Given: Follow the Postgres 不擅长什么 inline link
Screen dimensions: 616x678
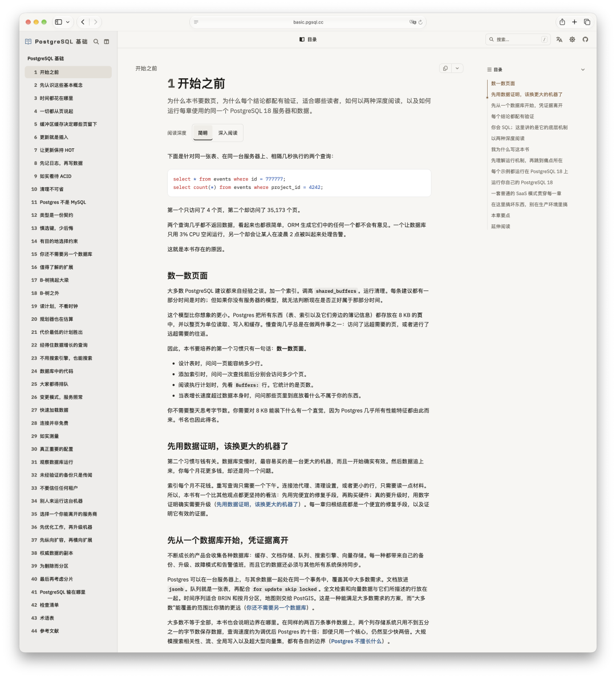Looking at the screenshot, I should click(356, 641).
